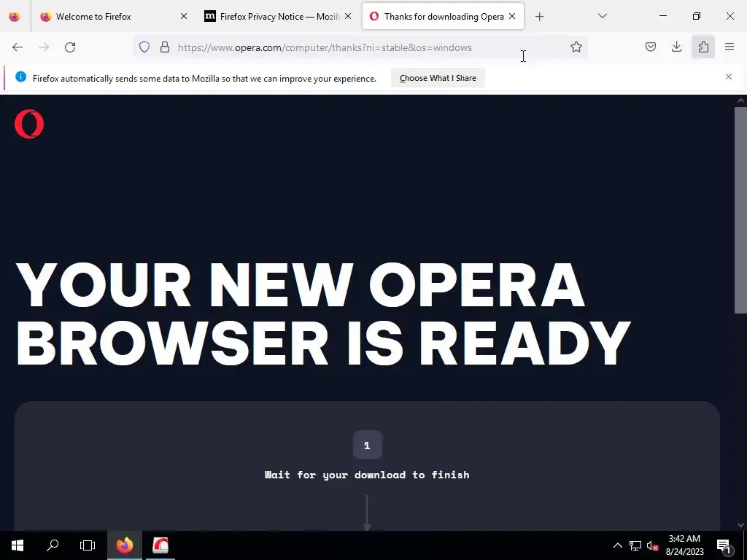View site security padlock info
This screenshot has height=560, width=747.
pos(165,47)
